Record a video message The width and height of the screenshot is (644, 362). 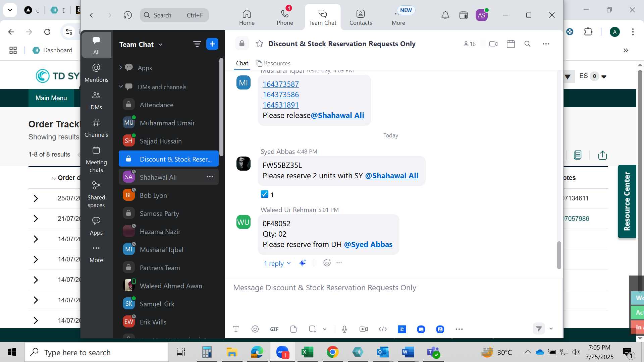pos(363,329)
